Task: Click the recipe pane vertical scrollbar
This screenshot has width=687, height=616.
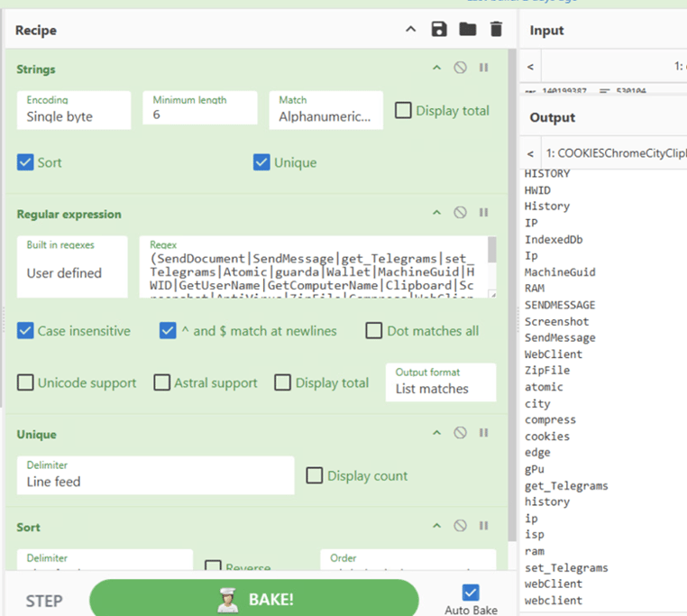Action: (x=512, y=295)
